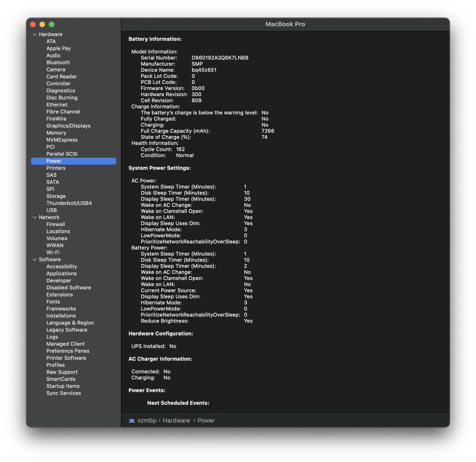Viewport: 476px width, 462px height.
Task: Select Fibre Channel in the sidebar
Action: coord(63,112)
